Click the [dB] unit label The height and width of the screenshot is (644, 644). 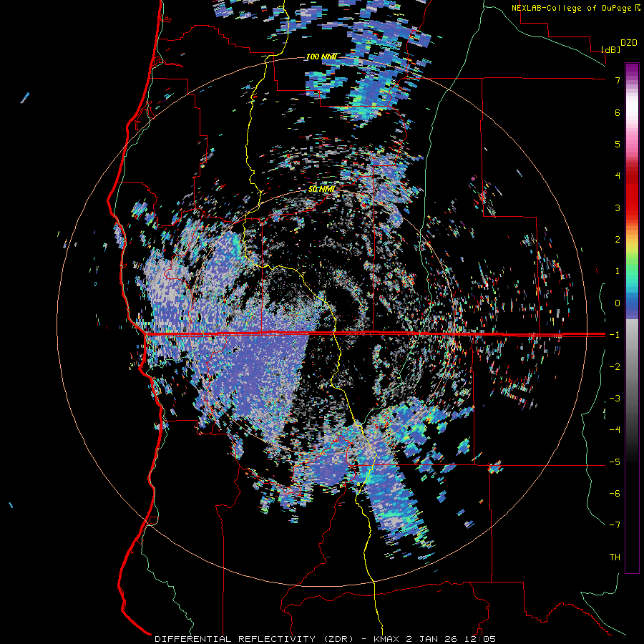pyautogui.click(x=610, y=49)
